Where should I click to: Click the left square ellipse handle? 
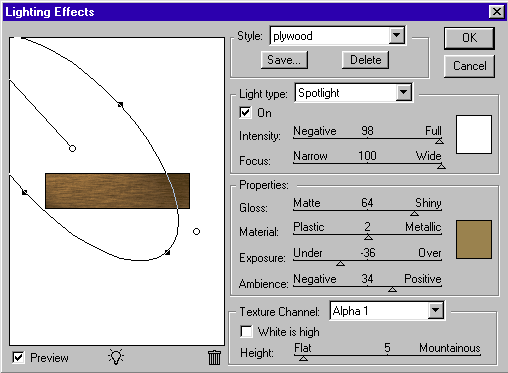pos(25,192)
